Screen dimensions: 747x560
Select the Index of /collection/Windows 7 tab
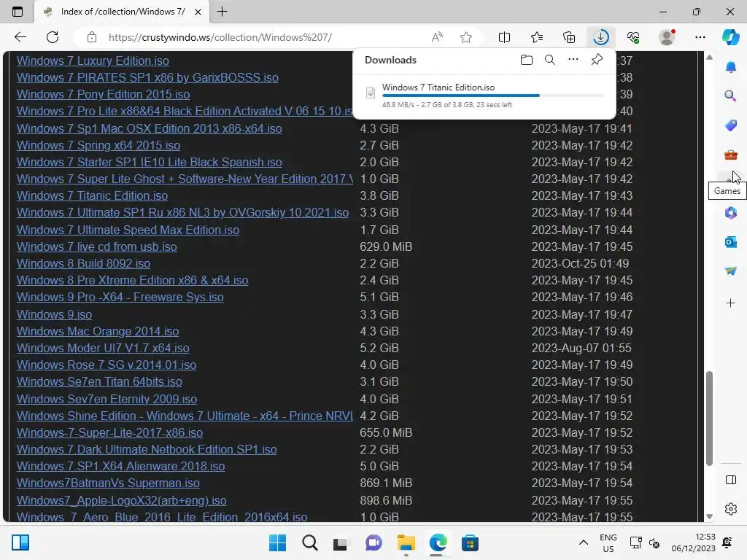(122, 12)
